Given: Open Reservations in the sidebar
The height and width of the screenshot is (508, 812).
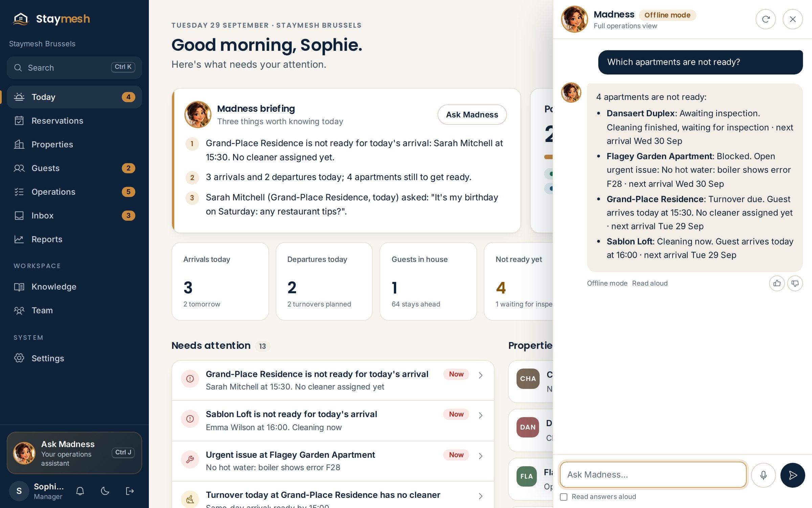Looking at the screenshot, I should (x=74, y=121).
